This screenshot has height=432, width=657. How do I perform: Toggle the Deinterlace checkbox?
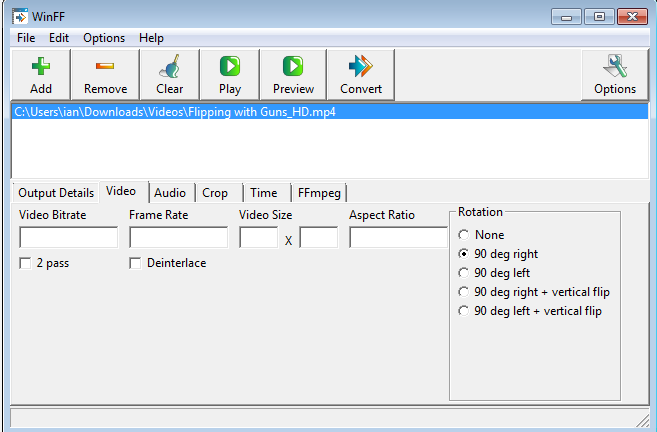(135, 264)
